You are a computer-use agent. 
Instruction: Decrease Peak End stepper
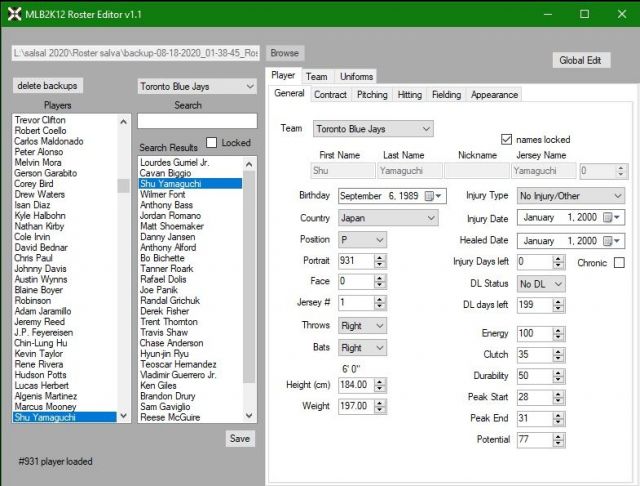pos(558,422)
